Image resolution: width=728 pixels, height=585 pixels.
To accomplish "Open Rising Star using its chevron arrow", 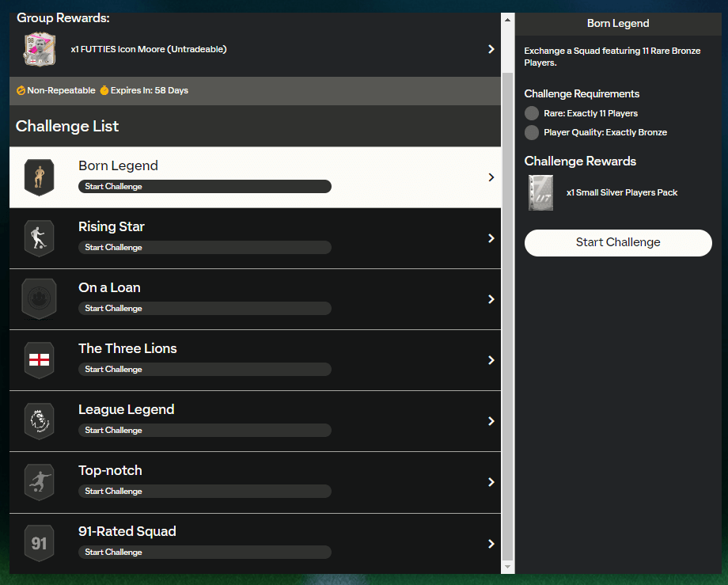I will point(491,238).
